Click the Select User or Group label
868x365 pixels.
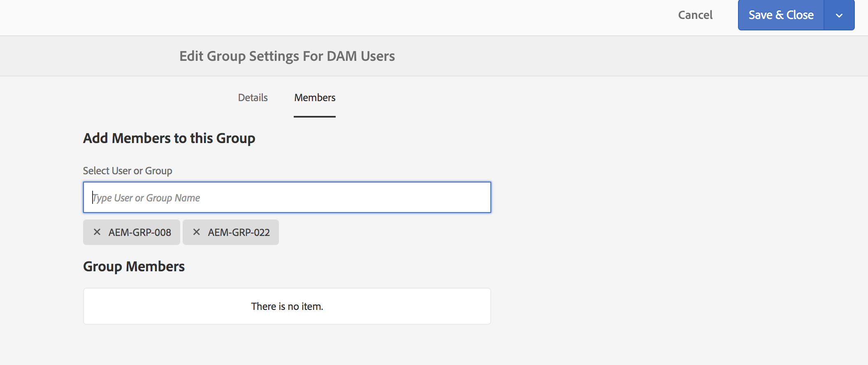pyautogui.click(x=128, y=171)
